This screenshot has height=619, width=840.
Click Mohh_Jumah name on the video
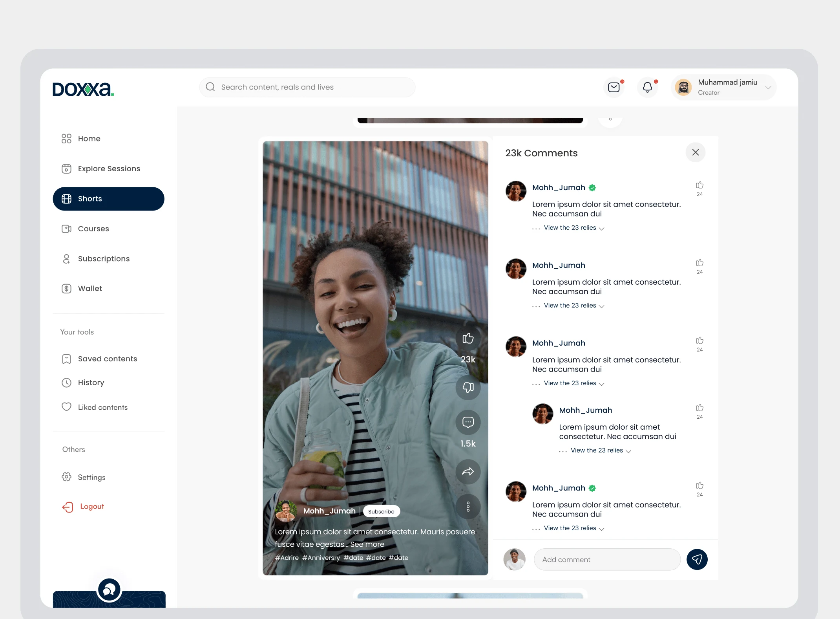pyautogui.click(x=329, y=511)
